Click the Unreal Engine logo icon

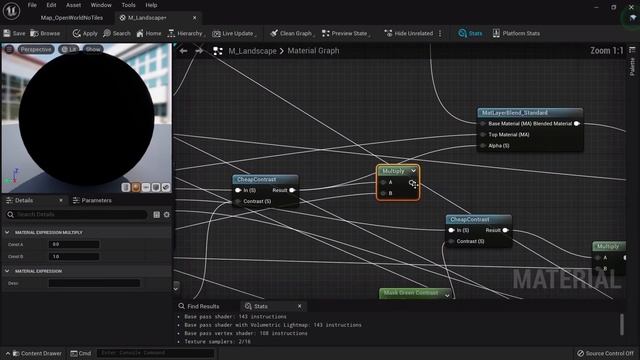pos(11,11)
